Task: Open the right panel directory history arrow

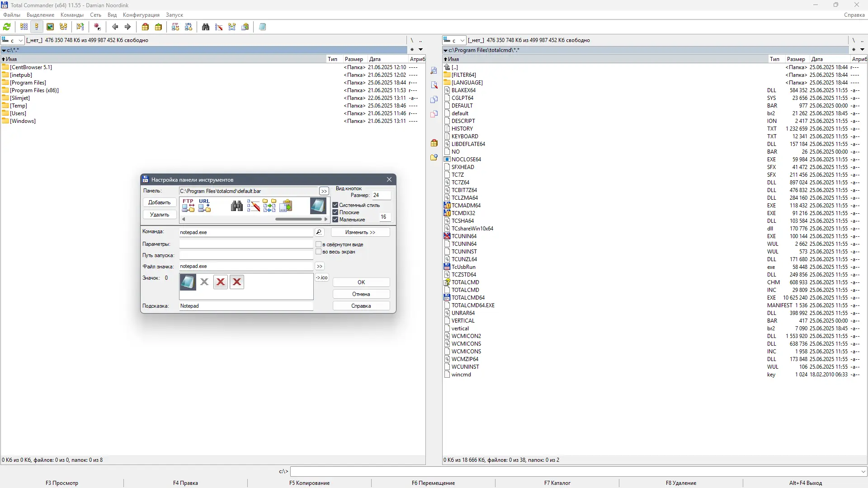Action: tap(862, 50)
